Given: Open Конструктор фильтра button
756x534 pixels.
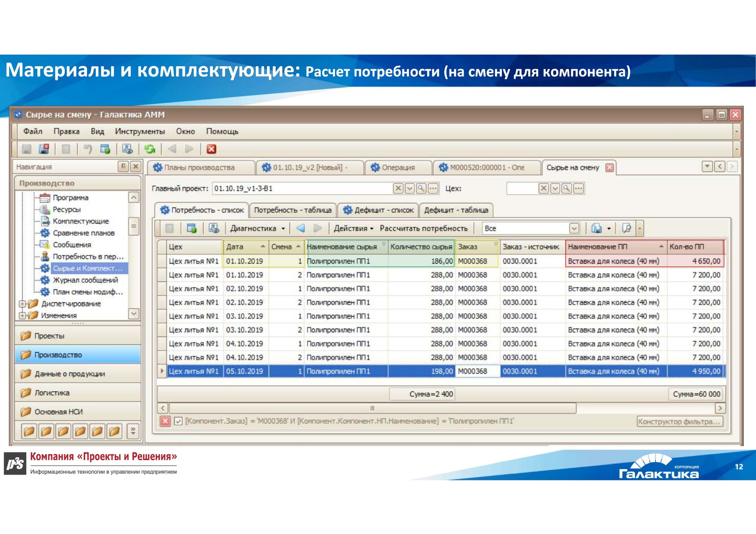Looking at the screenshot, I should [679, 422].
